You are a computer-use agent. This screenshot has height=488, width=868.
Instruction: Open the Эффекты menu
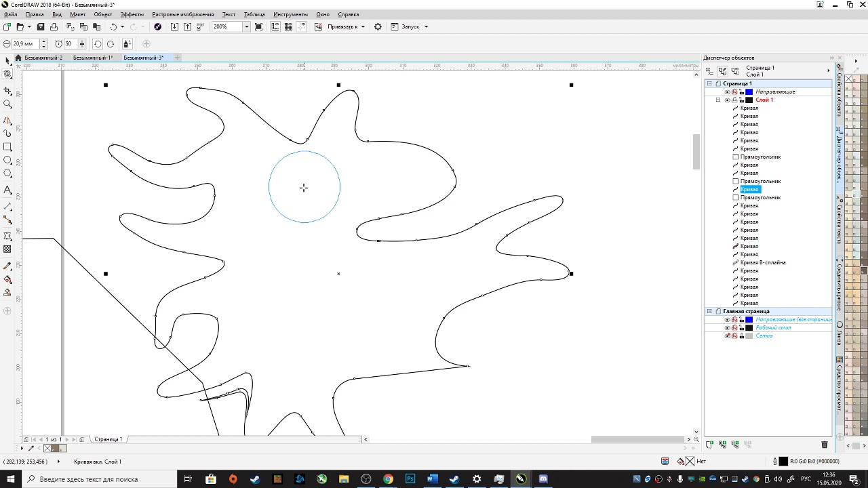(132, 14)
